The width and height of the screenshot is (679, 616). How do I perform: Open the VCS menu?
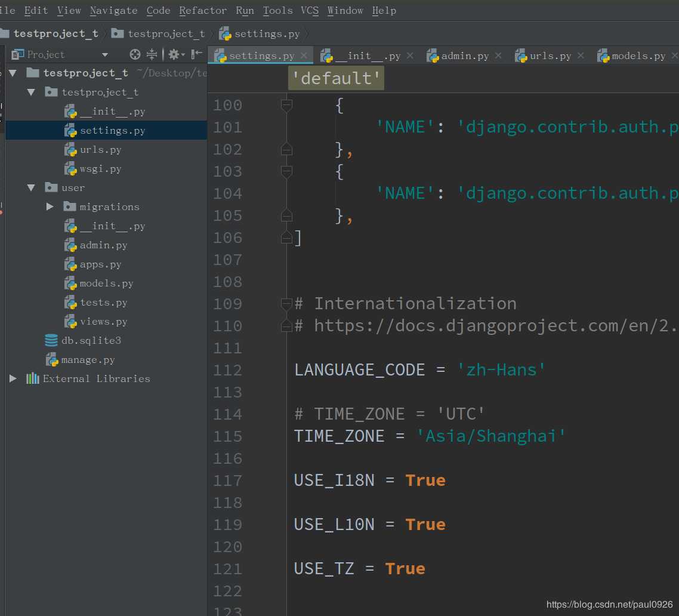pos(310,10)
